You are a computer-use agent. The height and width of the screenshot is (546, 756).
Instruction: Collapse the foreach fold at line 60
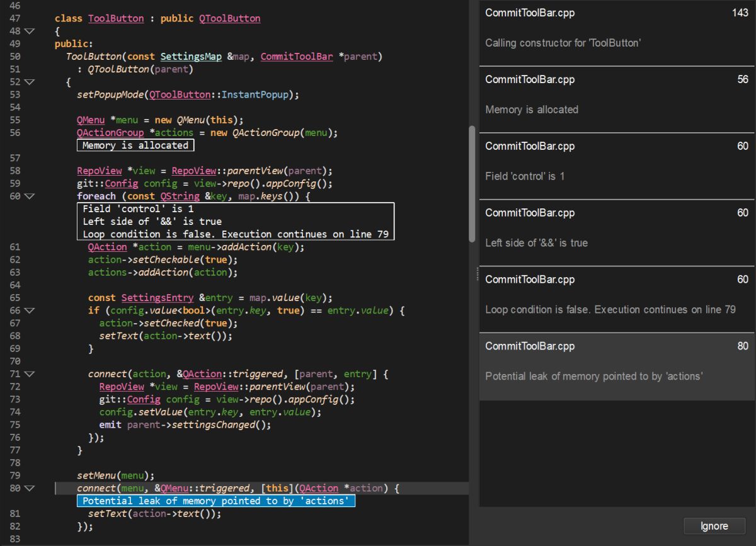(x=30, y=196)
